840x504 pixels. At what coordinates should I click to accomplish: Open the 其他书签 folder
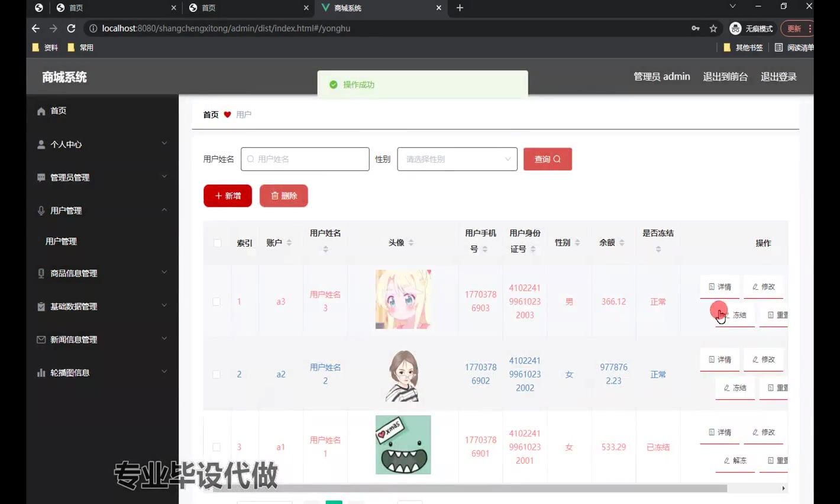743,47
